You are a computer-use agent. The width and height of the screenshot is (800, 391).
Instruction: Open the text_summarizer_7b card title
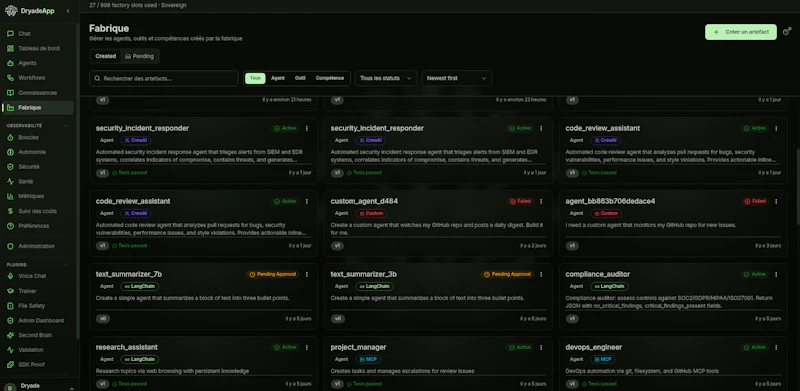tap(129, 274)
